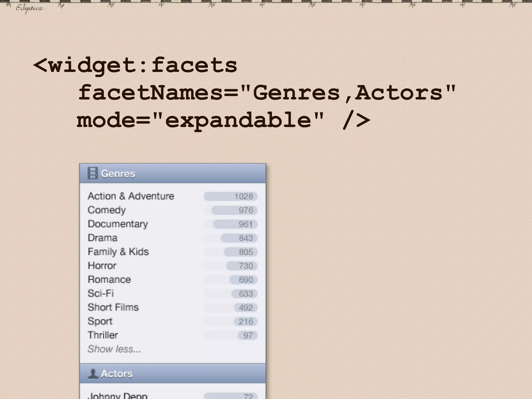
Task: Click the 97 count badge
Action: [248, 335]
